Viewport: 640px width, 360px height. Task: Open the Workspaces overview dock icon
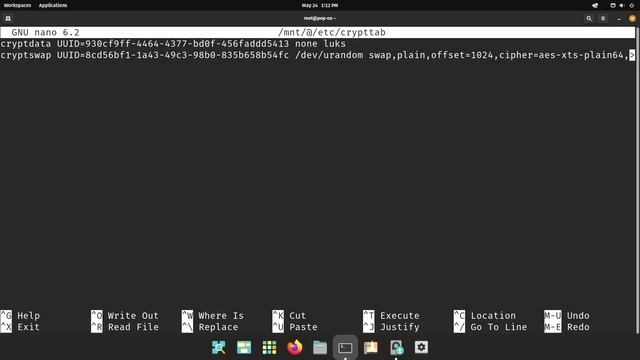(244, 347)
